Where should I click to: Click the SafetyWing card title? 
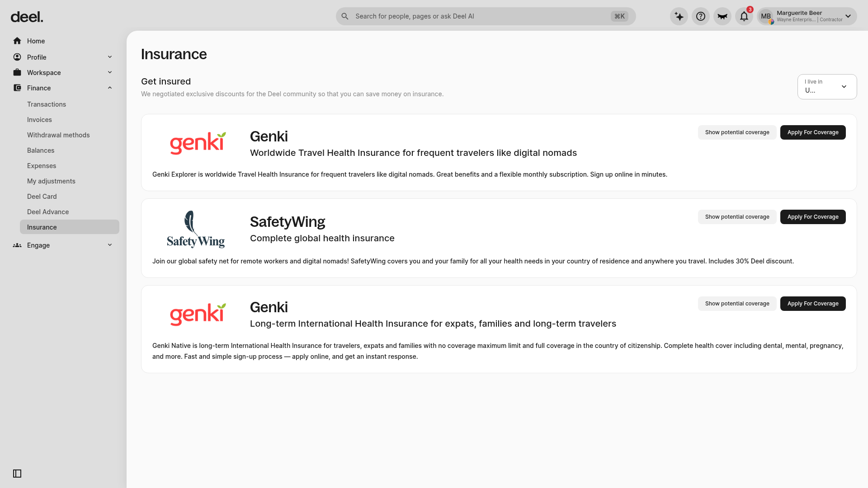tap(288, 222)
